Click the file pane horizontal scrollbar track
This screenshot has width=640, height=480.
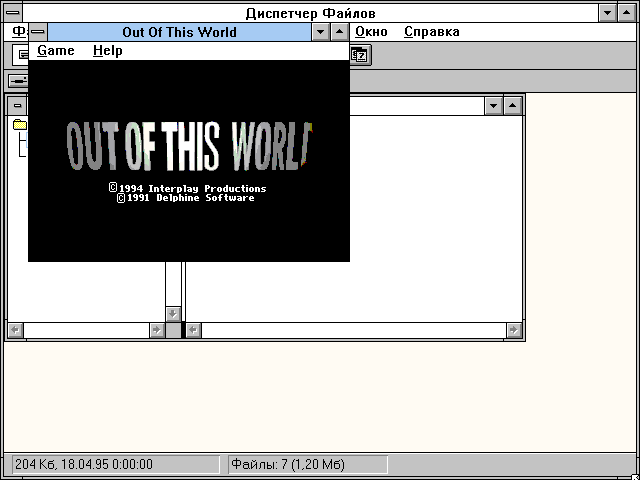pos(353,330)
